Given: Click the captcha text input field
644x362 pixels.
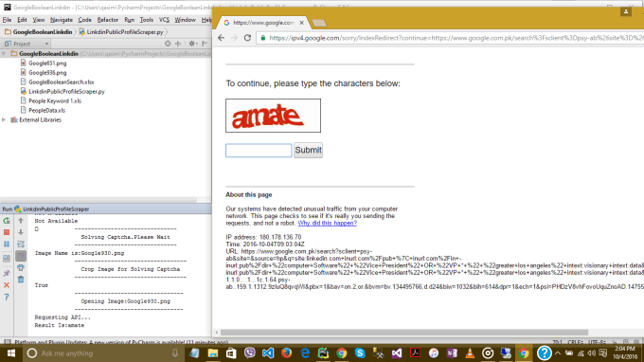Looking at the screenshot, I should pyautogui.click(x=259, y=151).
